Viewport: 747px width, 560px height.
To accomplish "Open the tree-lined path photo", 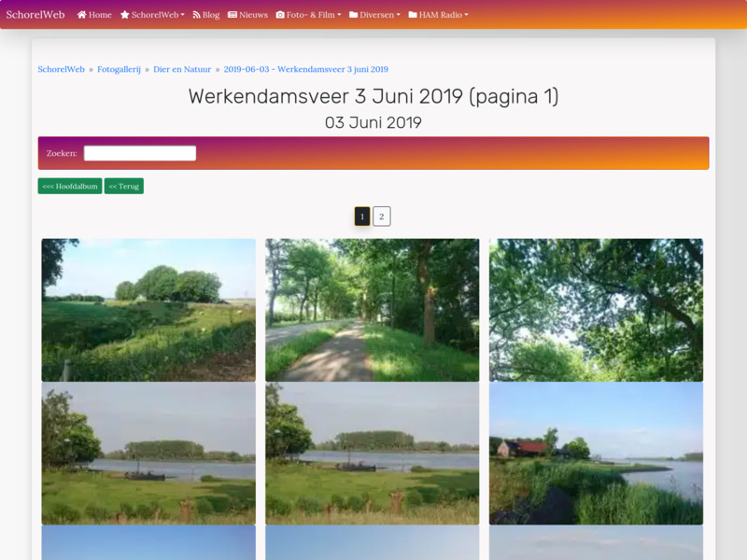I will pos(372,310).
